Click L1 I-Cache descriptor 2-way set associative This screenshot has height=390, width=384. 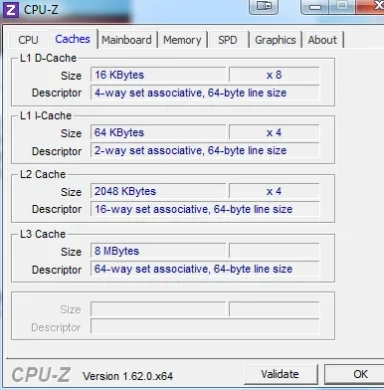point(205,151)
